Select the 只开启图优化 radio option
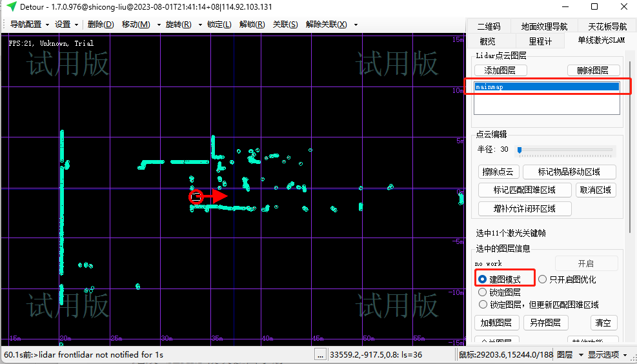This screenshot has height=364, width=637. point(543,279)
